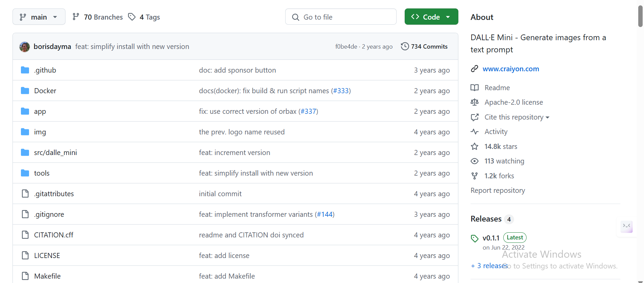Open the main branch selector dropdown
This screenshot has height=283, width=644.
point(39,17)
